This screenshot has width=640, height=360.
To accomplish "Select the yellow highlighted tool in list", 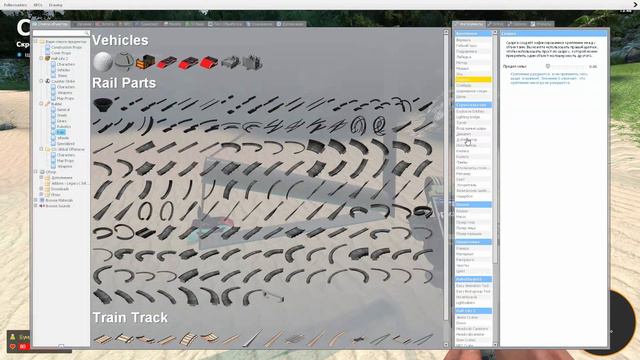I will (473, 80).
